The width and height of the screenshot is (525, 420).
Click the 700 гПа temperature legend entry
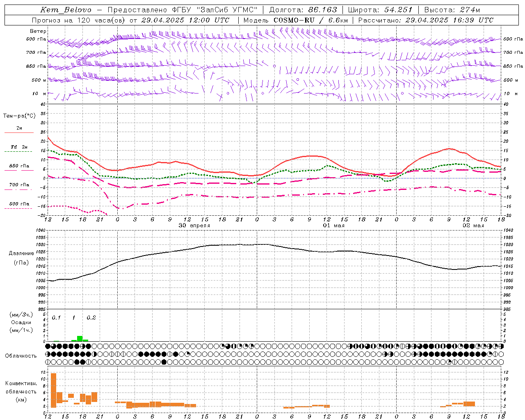pyautogui.click(x=19, y=185)
